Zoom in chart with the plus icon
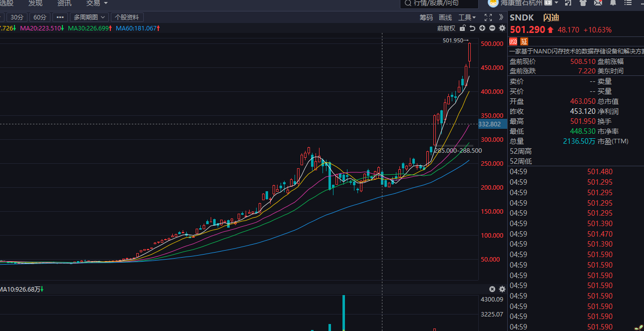This screenshot has width=644, height=331. point(482,28)
